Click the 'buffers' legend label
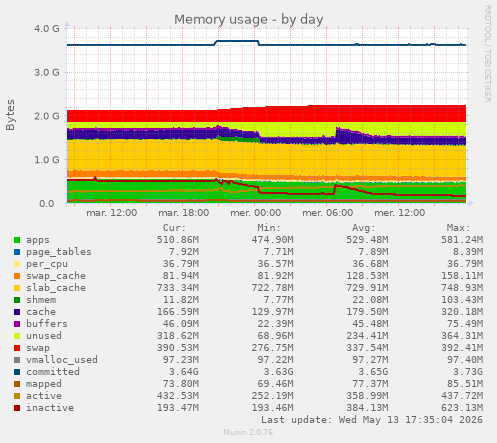The image size is (497, 443). pyautogui.click(x=47, y=324)
